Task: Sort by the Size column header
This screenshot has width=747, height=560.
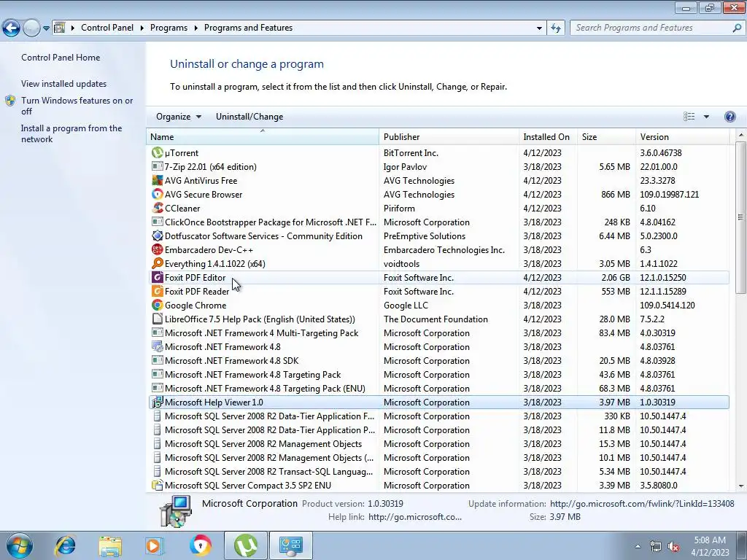Action: 606,136
